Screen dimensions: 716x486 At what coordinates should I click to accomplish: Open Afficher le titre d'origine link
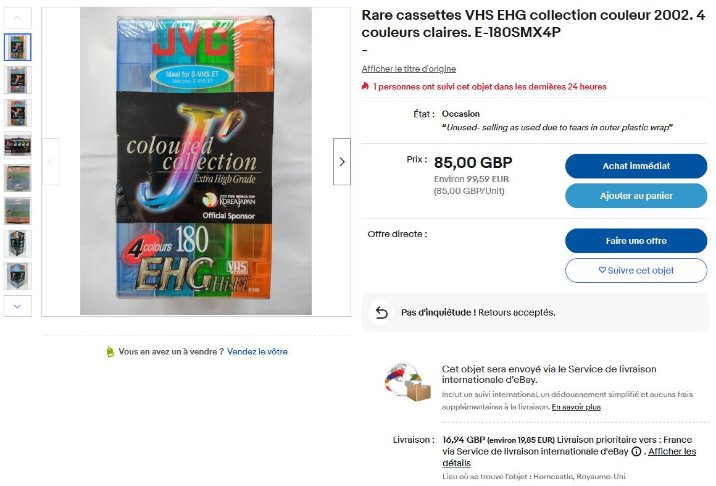click(x=408, y=69)
